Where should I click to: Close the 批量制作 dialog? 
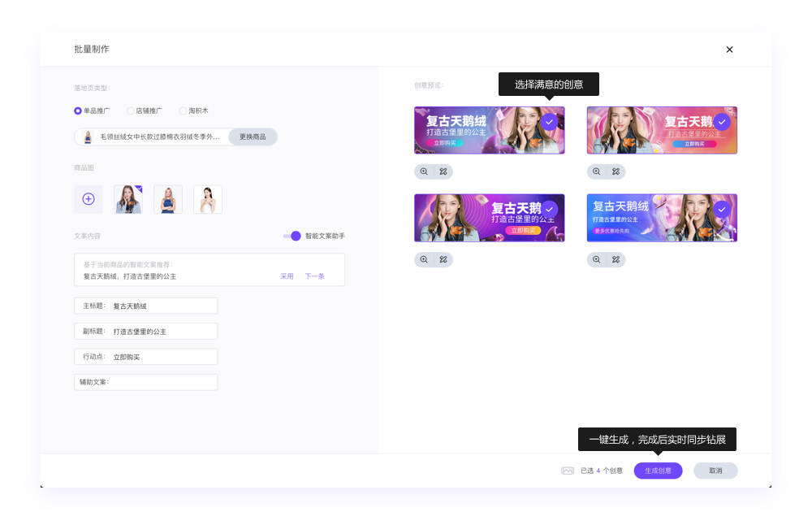click(729, 50)
